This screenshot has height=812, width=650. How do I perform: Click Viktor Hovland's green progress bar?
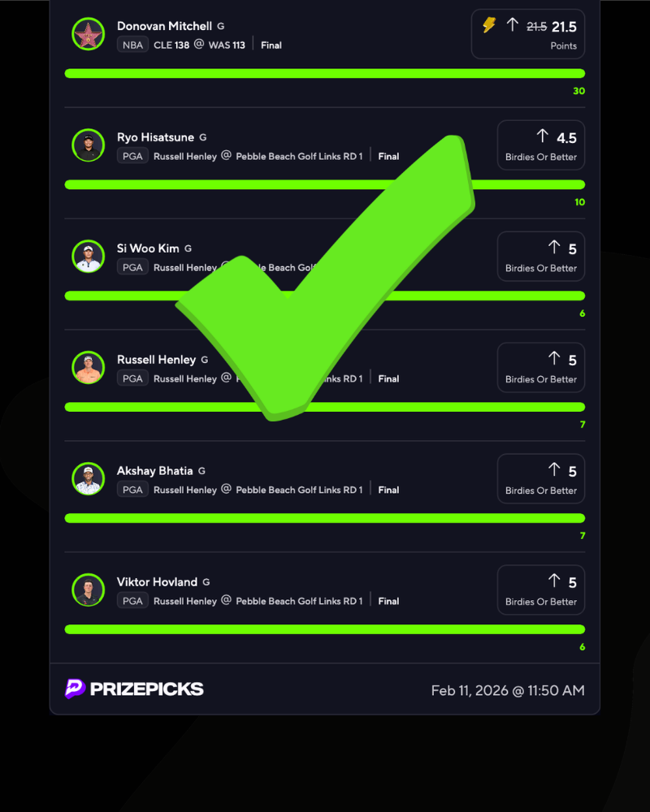click(x=325, y=629)
